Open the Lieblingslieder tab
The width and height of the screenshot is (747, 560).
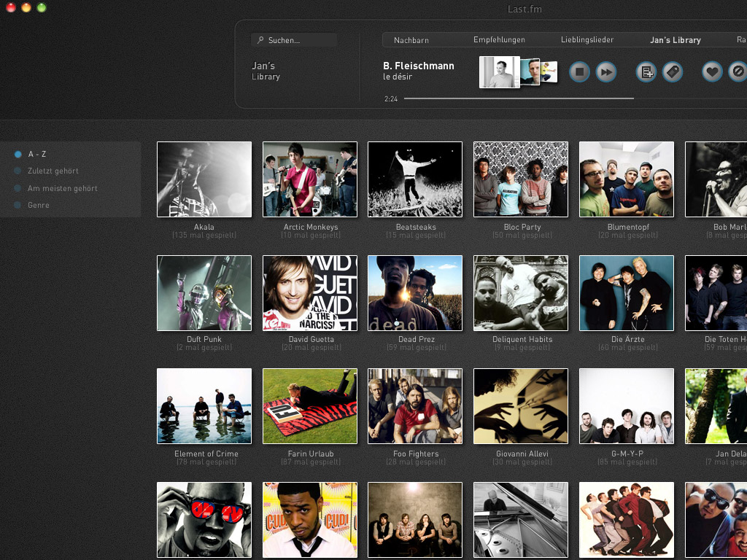tap(587, 40)
